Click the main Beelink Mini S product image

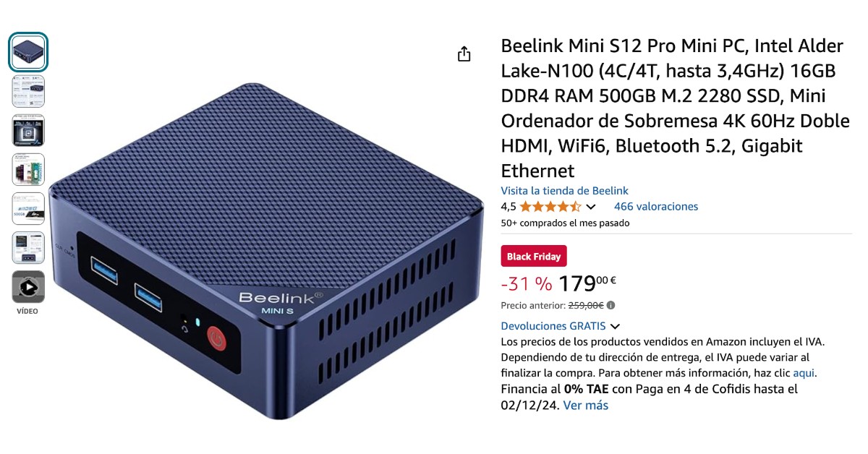265,249
